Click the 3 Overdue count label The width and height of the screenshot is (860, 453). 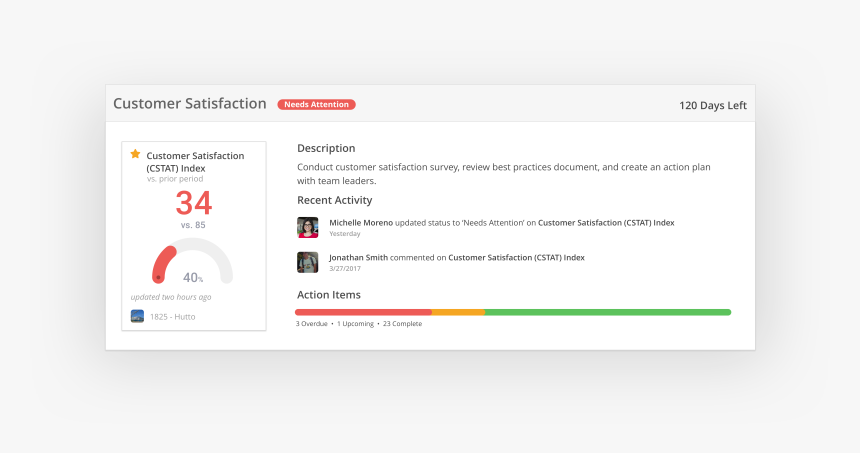coord(312,324)
